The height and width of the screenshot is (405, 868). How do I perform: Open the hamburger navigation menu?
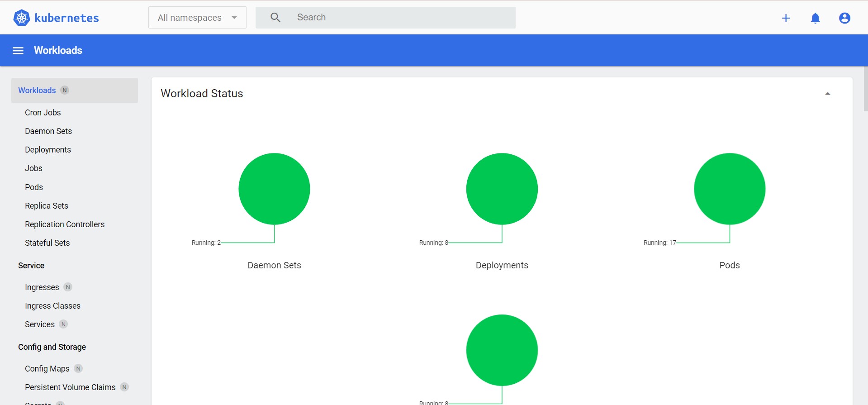pyautogui.click(x=18, y=51)
